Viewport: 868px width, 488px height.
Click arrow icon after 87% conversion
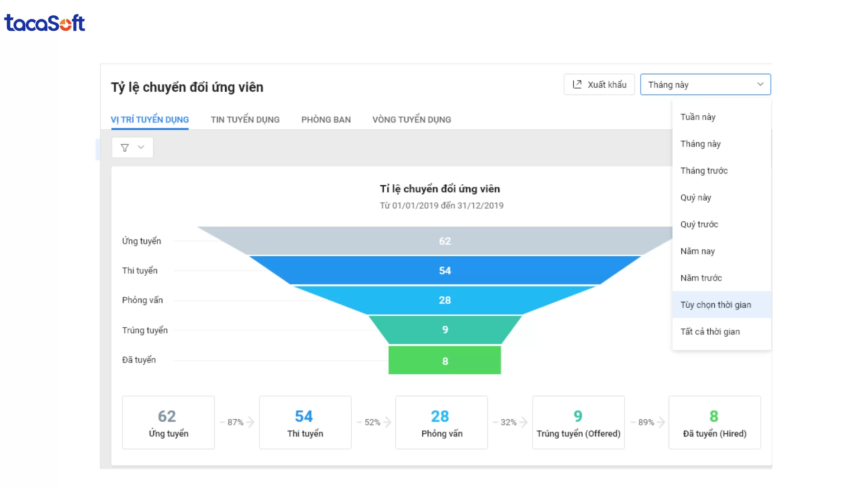pyautogui.click(x=250, y=422)
